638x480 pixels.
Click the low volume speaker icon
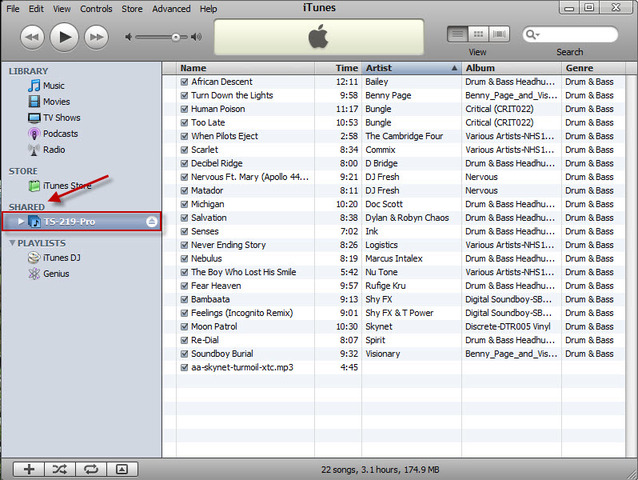[x=129, y=37]
